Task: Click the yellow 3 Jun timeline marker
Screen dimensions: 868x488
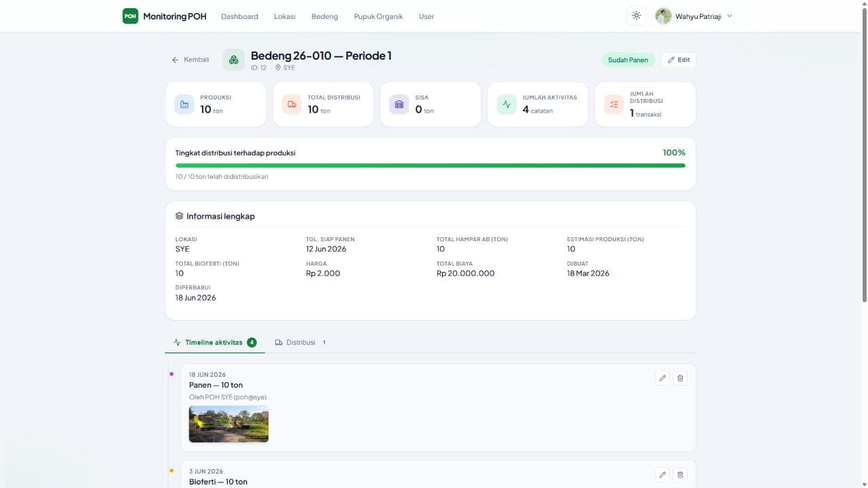Action: click(x=171, y=470)
